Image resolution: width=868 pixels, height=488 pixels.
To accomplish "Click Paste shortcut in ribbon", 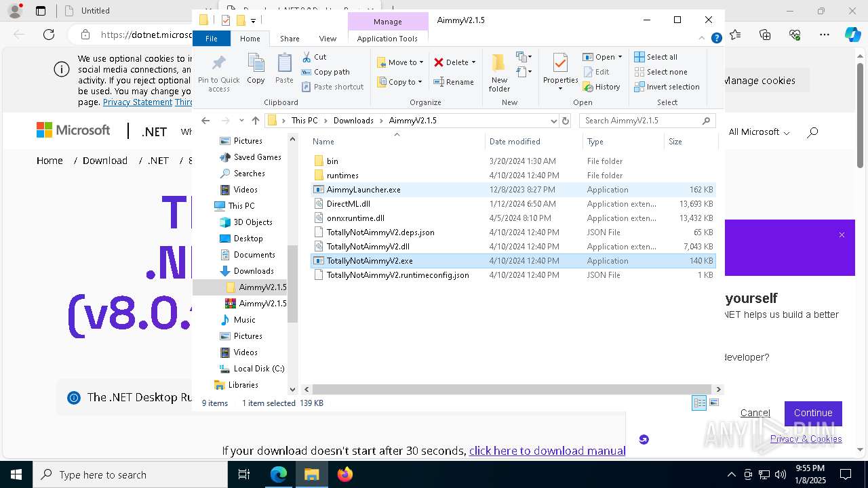I will [x=332, y=87].
